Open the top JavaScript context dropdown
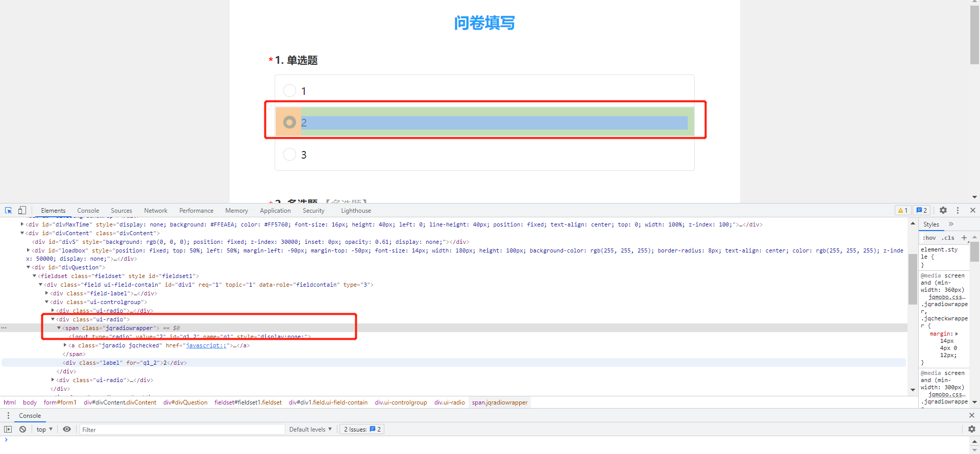Viewport: 980px width, 454px height. pos(44,429)
